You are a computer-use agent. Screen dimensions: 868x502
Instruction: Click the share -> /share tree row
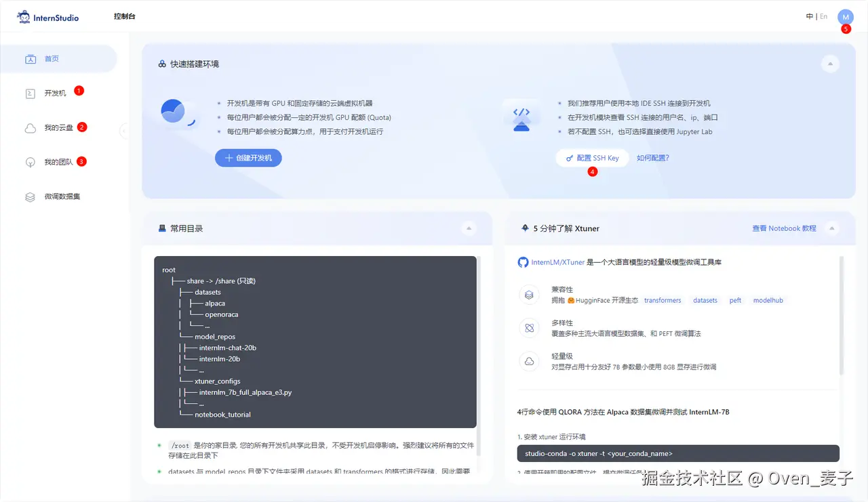point(221,281)
